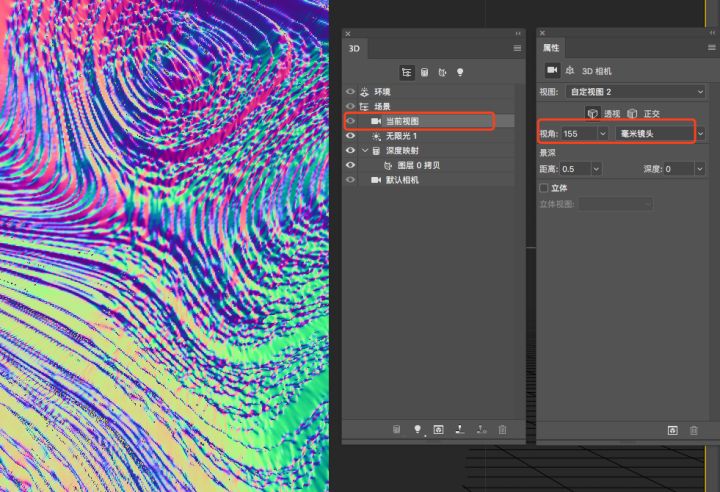
Task: Collapse the 3D panel with double-arrow icon
Action: coord(518,34)
